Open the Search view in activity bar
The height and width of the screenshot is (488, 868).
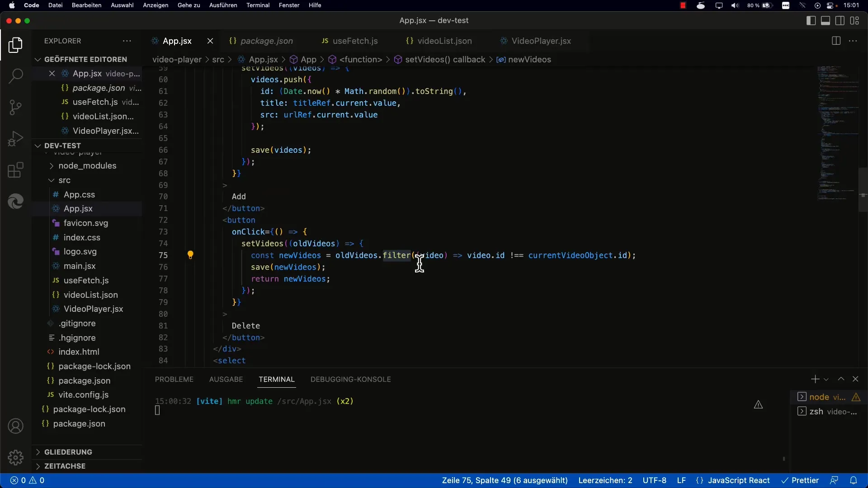(15, 76)
